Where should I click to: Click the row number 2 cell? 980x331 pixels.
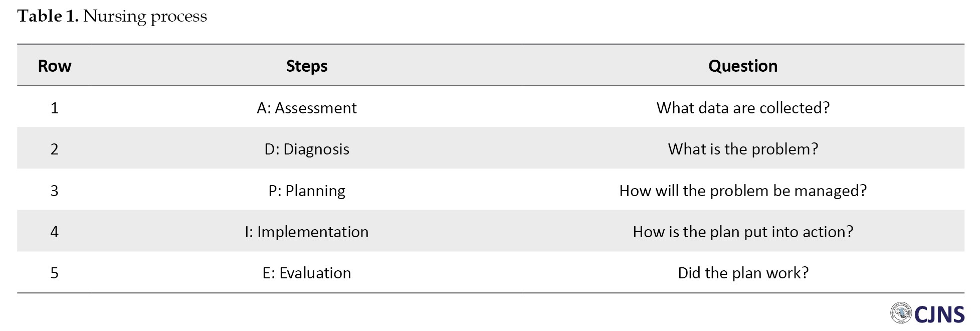[55, 149]
